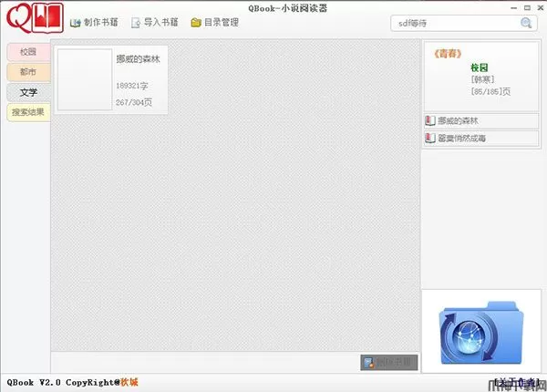Image resolution: width=547 pixels, height=392 pixels.
Task: Open the 《青春》 current book panel
Action: [x=481, y=76]
